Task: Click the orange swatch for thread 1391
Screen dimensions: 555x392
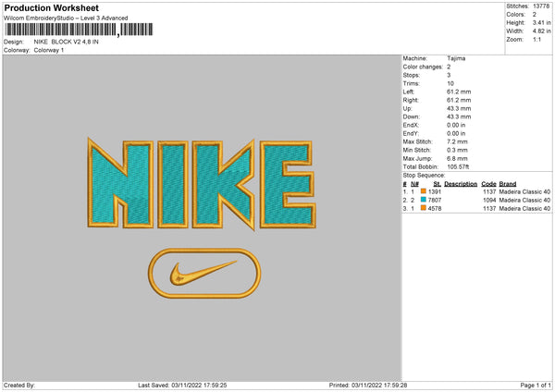Action: click(424, 191)
